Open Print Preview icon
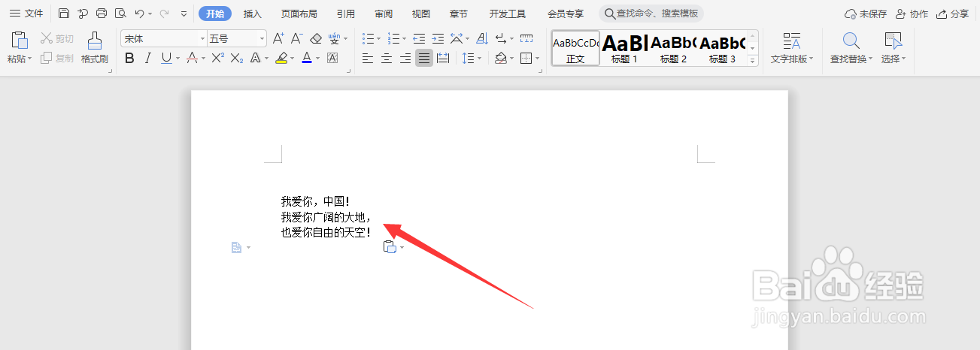 (x=120, y=14)
